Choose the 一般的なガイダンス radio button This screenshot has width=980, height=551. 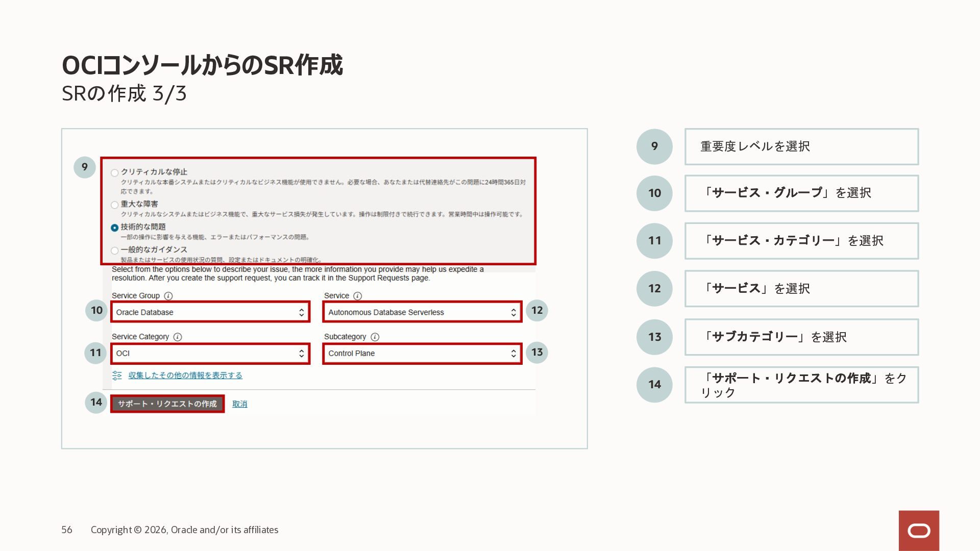(x=115, y=251)
